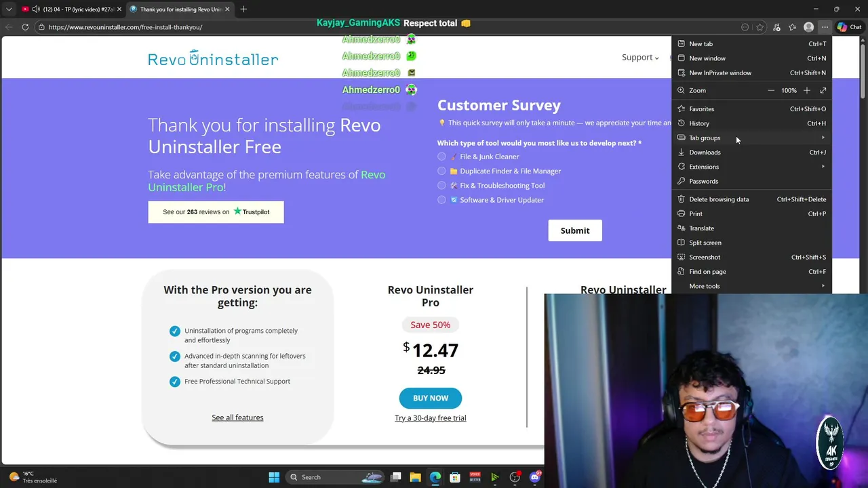This screenshot has height=488, width=868.
Task: Zoom out using the minus icon in menu
Action: [x=771, y=90]
